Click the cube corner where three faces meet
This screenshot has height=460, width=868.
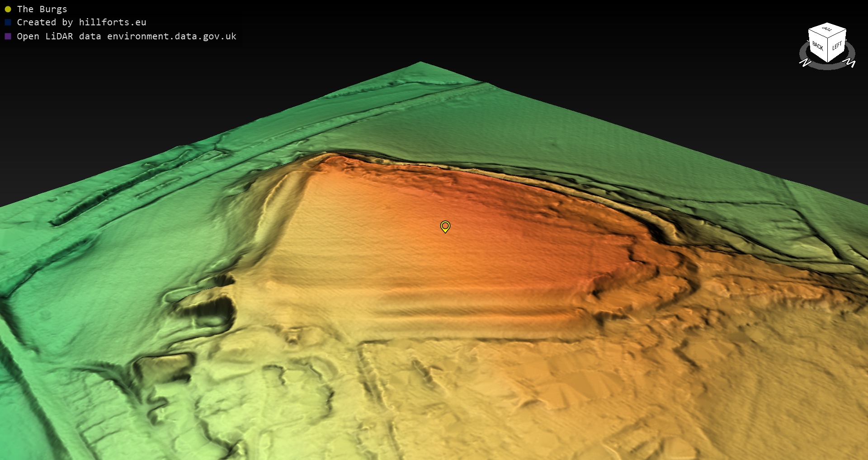[x=828, y=37]
